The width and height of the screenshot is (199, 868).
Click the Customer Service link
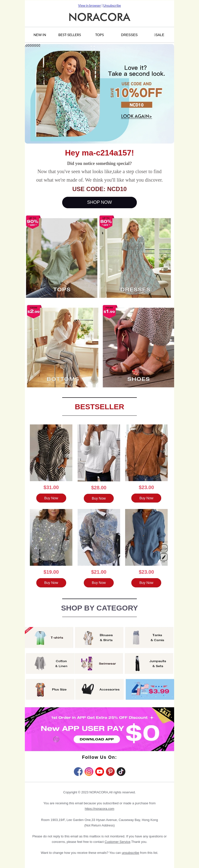(117, 842)
